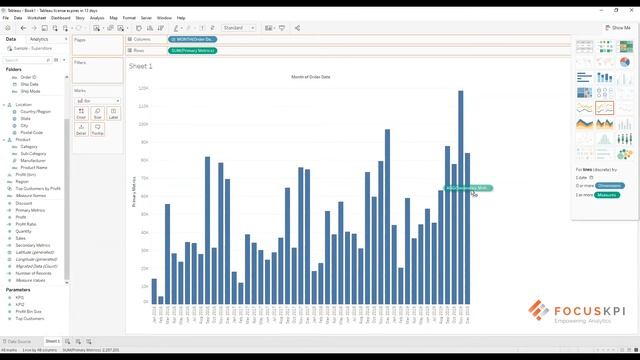Image resolution: width=640 pixels, height=360 pixels.
Task: Click the Sheet 1 title text
Action: click(140, 66)
